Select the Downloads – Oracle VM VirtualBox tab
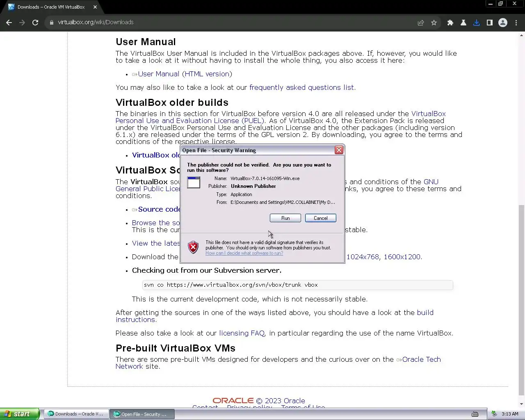Screen dimensions: 525x420 [x=51, y=7]
